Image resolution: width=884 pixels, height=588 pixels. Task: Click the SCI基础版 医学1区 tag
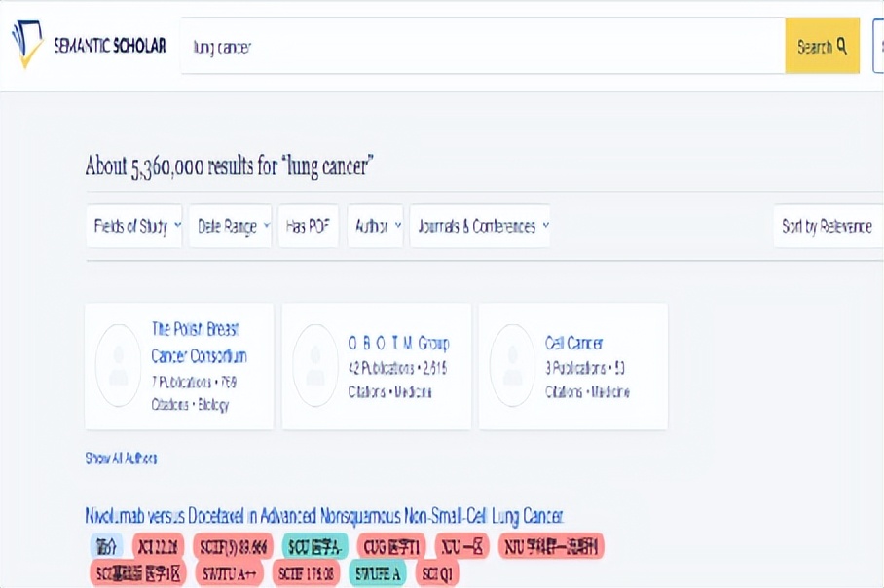(x=138, y=573)
